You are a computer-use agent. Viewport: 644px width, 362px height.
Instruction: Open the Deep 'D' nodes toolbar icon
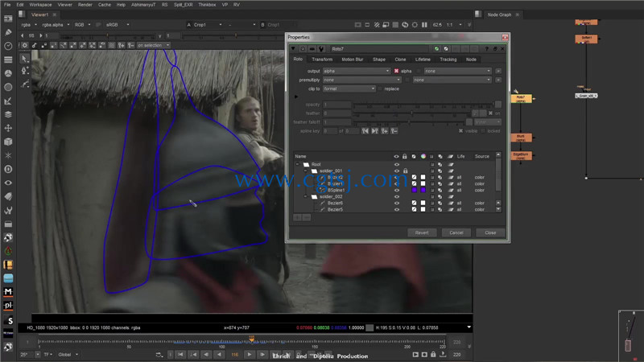pyautogui.click(x=8, y=169)
